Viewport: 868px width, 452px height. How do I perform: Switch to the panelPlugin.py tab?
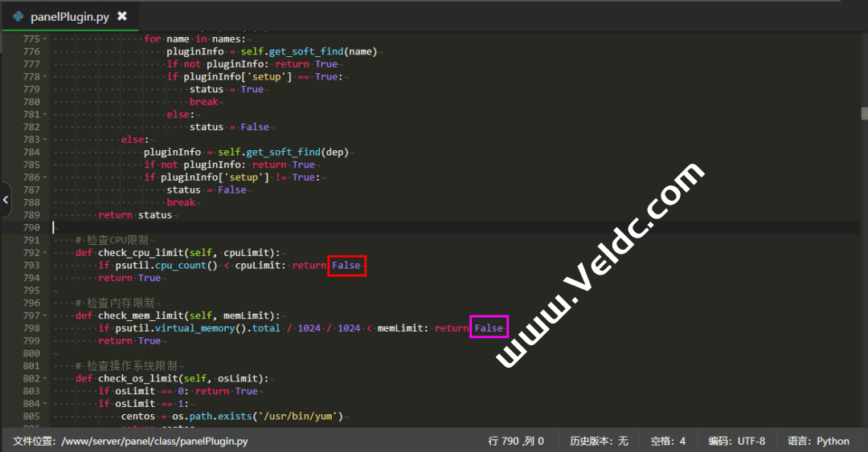[68, 16]
